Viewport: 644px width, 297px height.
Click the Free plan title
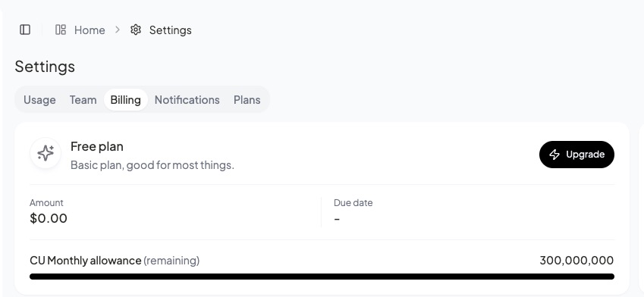click(x=97, y=146)
